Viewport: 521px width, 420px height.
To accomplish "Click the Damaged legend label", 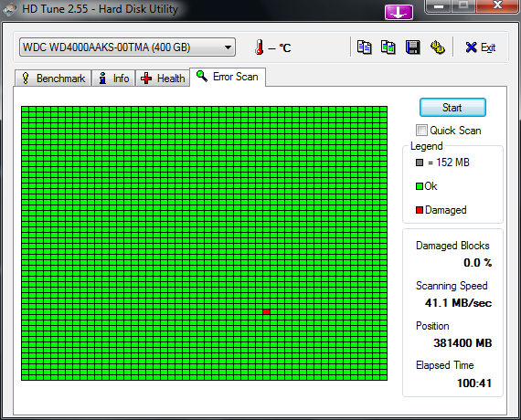I will pos(445,210).
